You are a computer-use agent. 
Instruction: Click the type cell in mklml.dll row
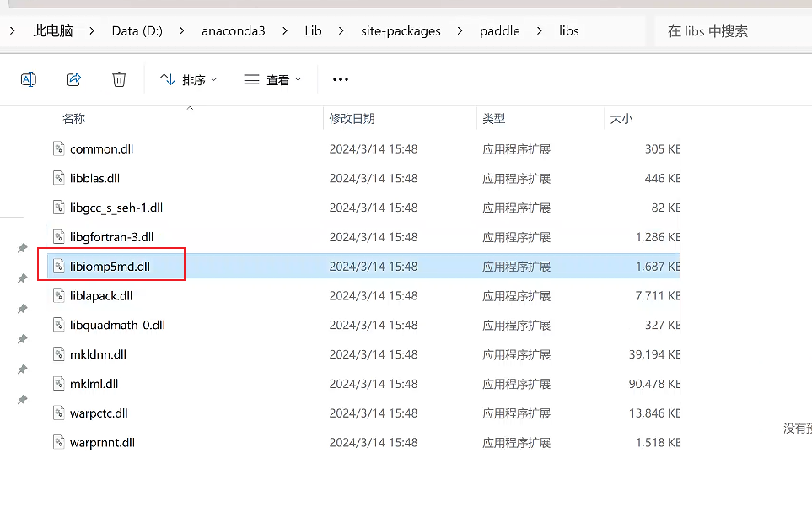(x=516, y=385)
